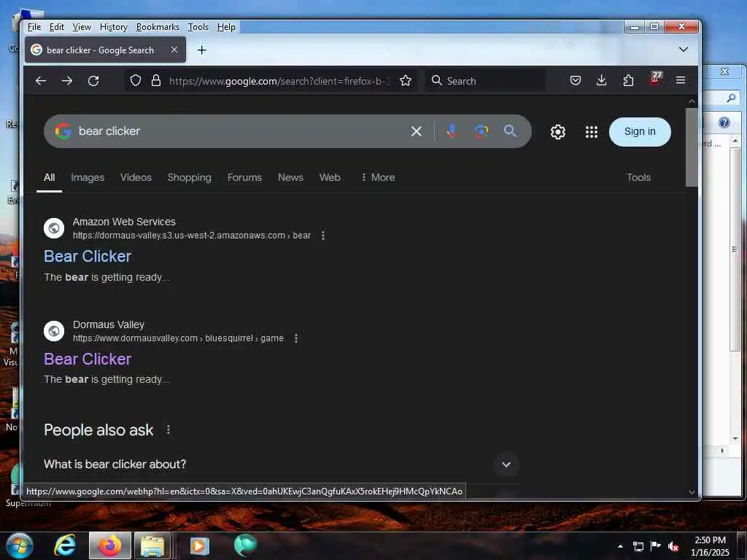This screenshot has width=747, height=560.
Task: Click the toolbar Search box
Action: coord(485,80)
